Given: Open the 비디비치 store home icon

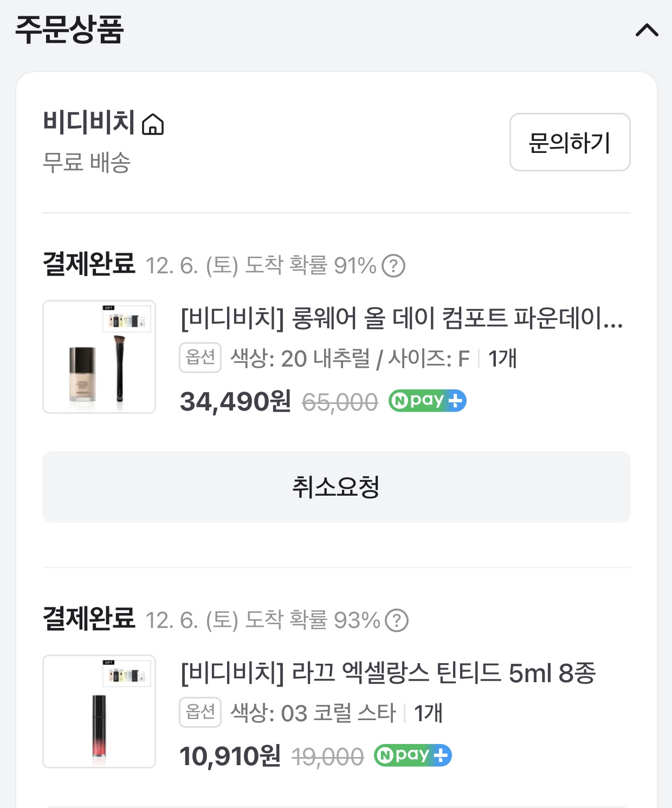Looking at the screenshot, I should click(152, 124).
